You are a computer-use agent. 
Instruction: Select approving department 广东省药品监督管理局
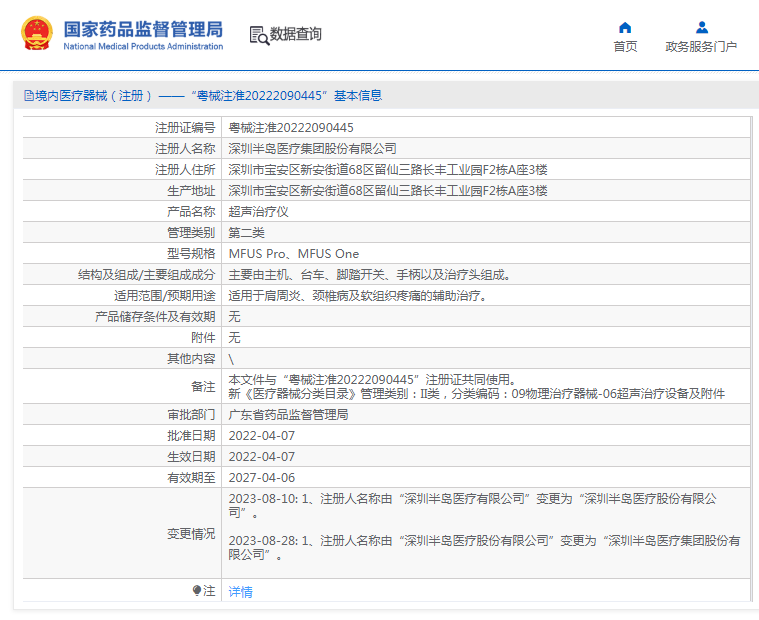288,415
